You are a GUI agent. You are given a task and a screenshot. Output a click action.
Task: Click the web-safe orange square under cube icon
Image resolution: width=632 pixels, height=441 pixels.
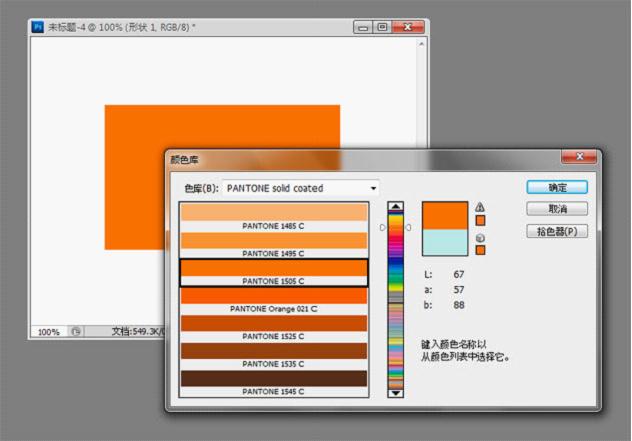[480, 250]
